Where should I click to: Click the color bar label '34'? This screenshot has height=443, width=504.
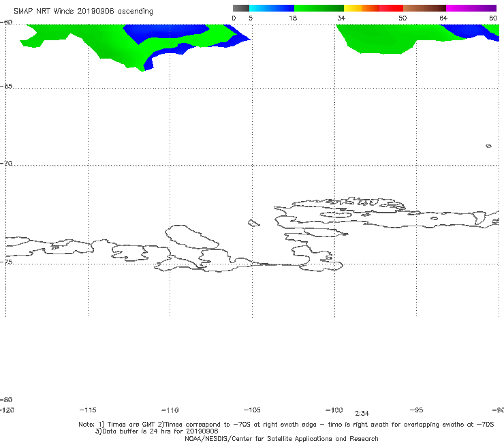point(341,18)
